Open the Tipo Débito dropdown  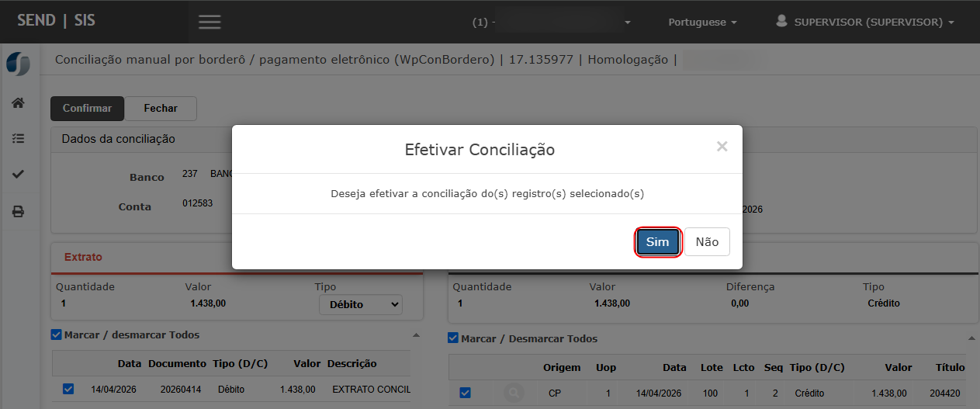coord(361,304)
